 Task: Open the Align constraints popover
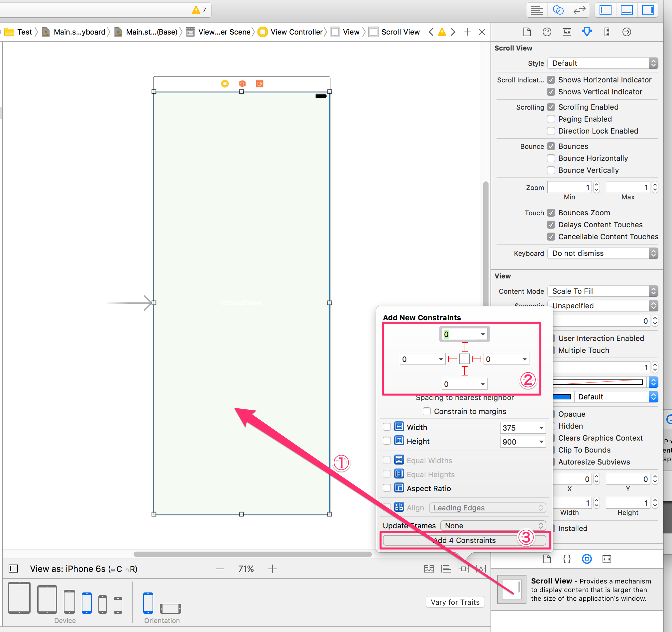point(446,569)
